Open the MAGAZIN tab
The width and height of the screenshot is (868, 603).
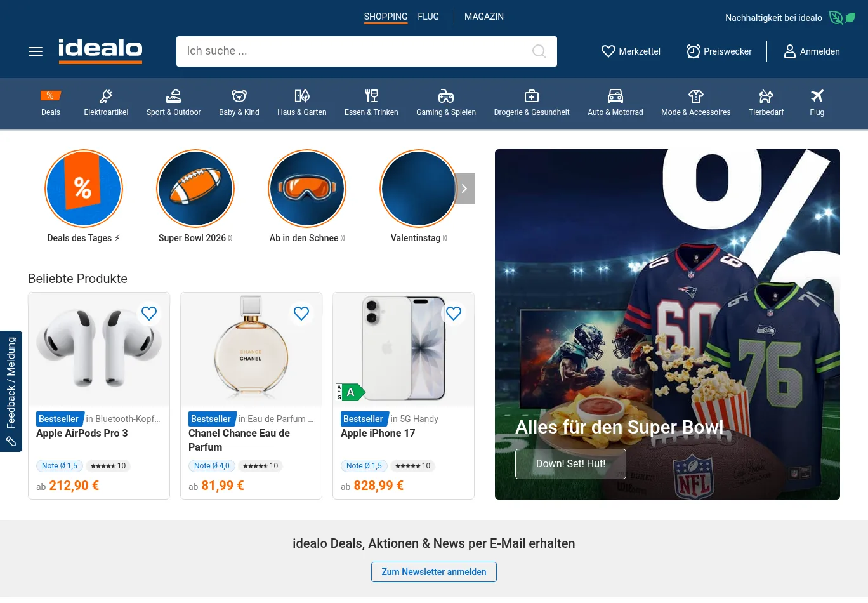coord(484,17)
